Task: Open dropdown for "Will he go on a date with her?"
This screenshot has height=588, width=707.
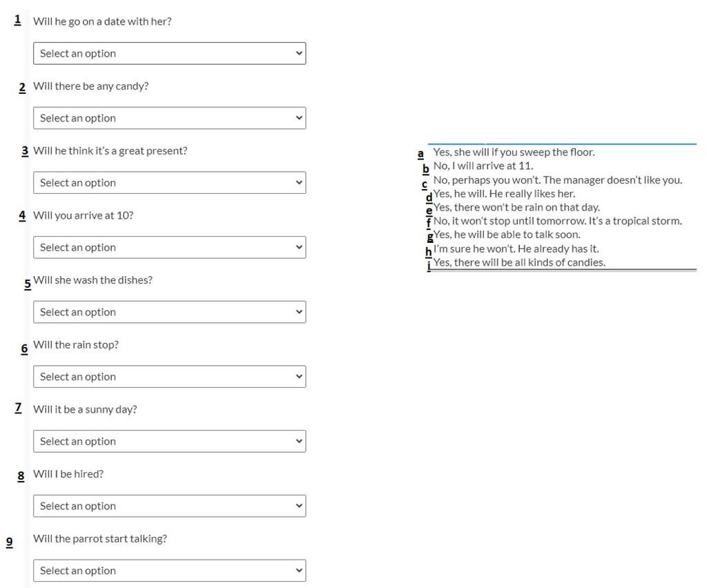Action: [x=169, y=54]
